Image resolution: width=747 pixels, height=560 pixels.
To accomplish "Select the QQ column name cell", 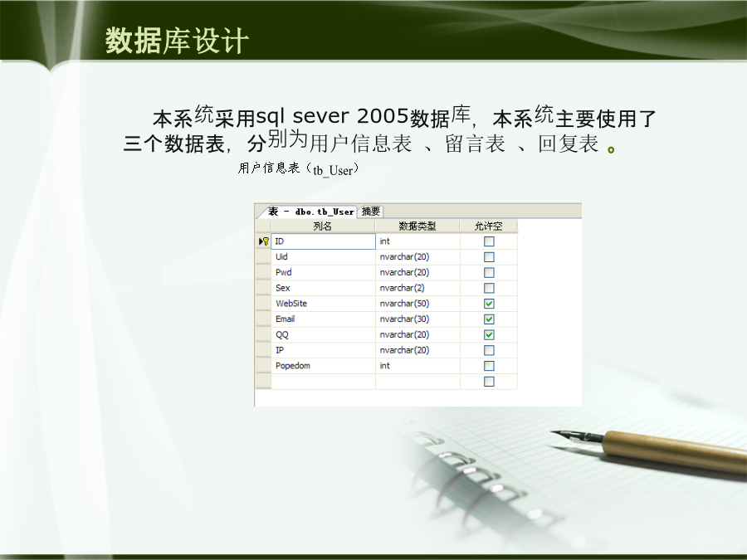I will coord(323,335).
